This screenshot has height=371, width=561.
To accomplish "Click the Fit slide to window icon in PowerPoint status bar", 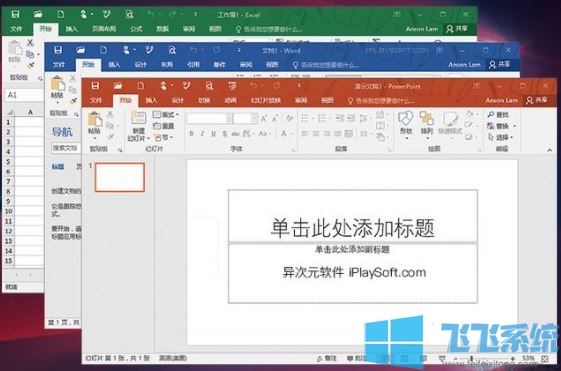I will (x=545, y=358).
